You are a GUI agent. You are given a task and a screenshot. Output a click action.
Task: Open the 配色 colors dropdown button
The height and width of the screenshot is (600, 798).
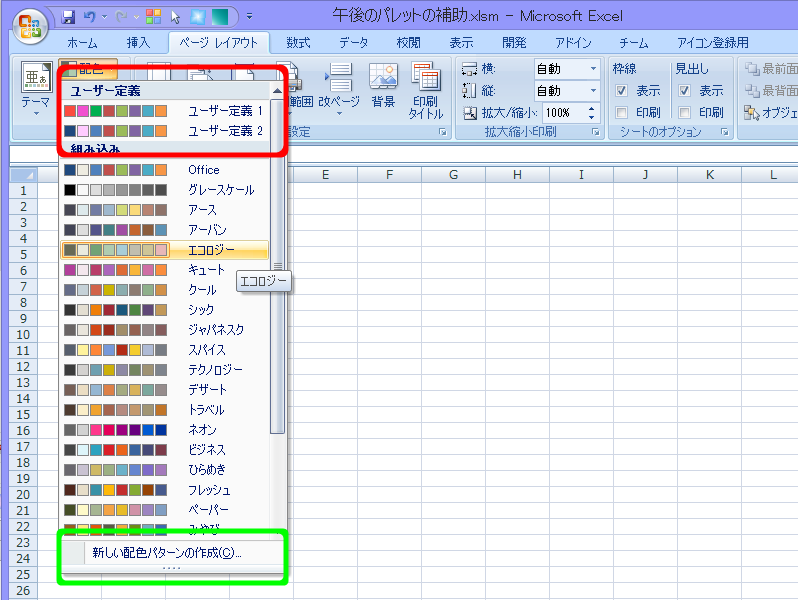pos(88,68)
